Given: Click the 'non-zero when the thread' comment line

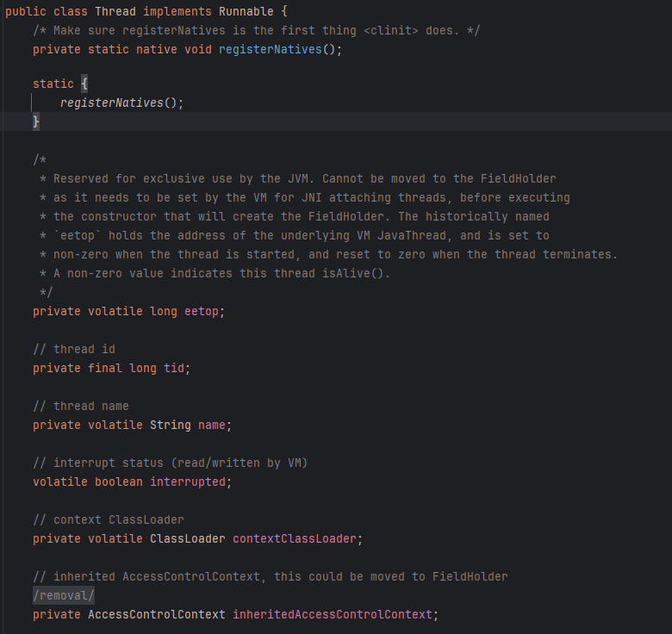Looking at the screenshot, I should pyautogui.click(x=329, y=254).
